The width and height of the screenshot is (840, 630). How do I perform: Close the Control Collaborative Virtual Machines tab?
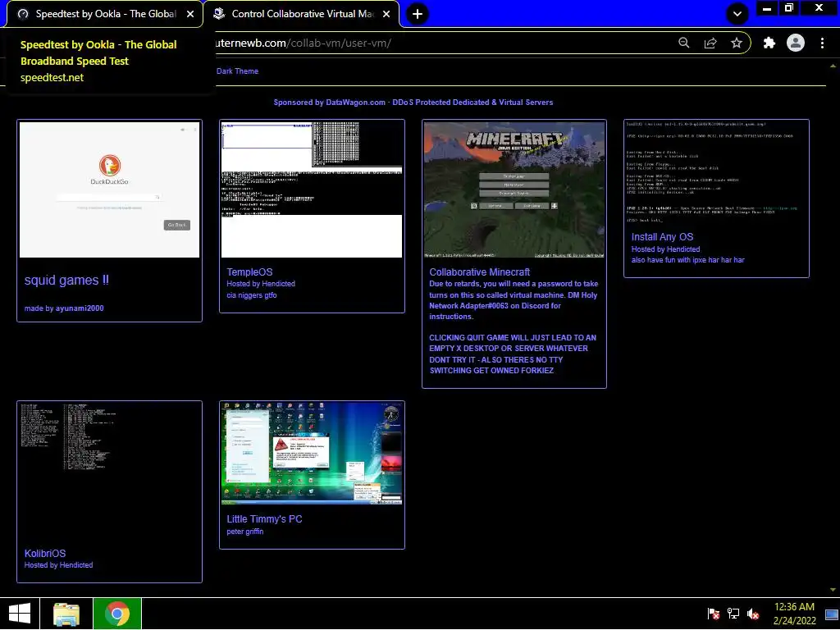386,14
